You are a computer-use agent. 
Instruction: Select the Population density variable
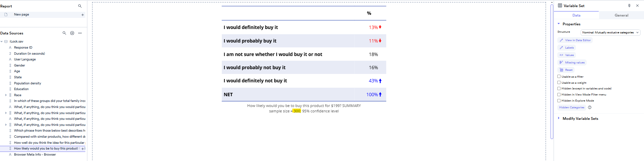28,83
